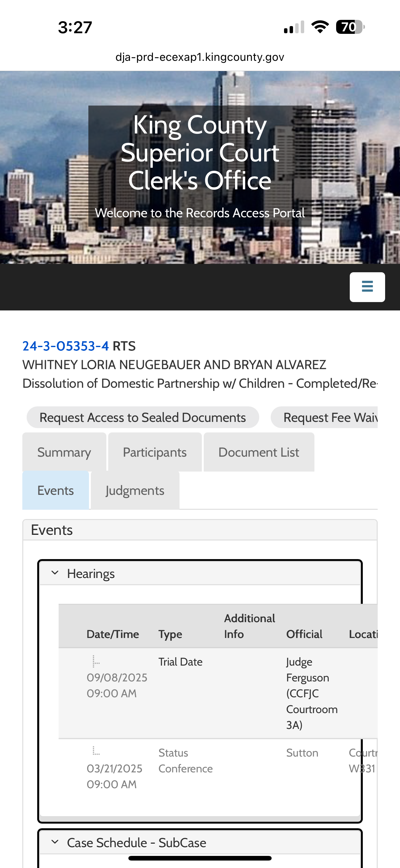This screenshot has width=400, height=868.
Task: Click the King County Superior Court banner title
Action: [x=200, y=153]
